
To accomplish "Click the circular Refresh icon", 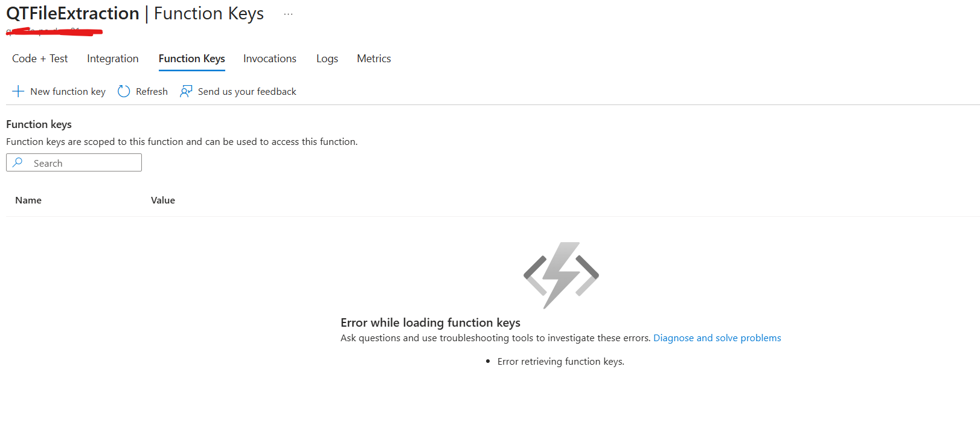I will 124,91.
